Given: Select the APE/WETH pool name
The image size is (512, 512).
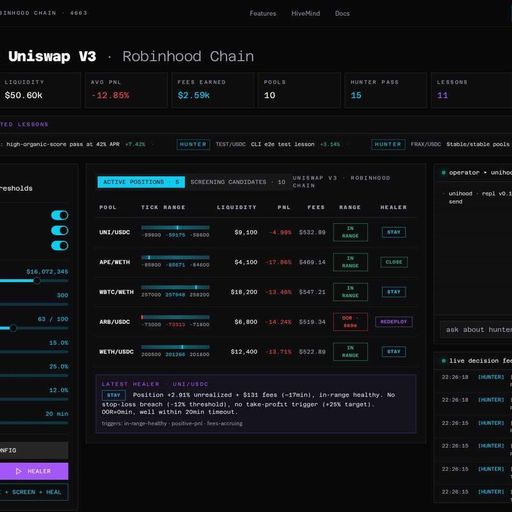Looking at the screenshot, I should pos(114,262).
